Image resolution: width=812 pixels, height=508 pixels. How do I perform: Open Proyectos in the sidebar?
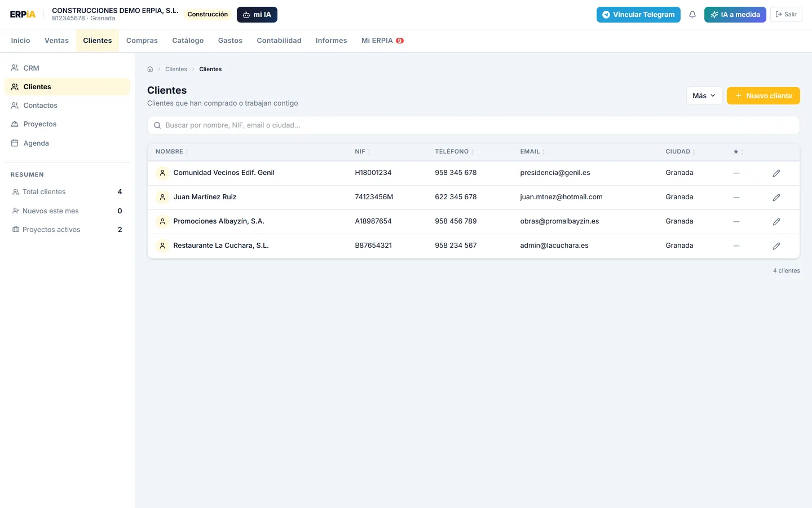(68, 124)
